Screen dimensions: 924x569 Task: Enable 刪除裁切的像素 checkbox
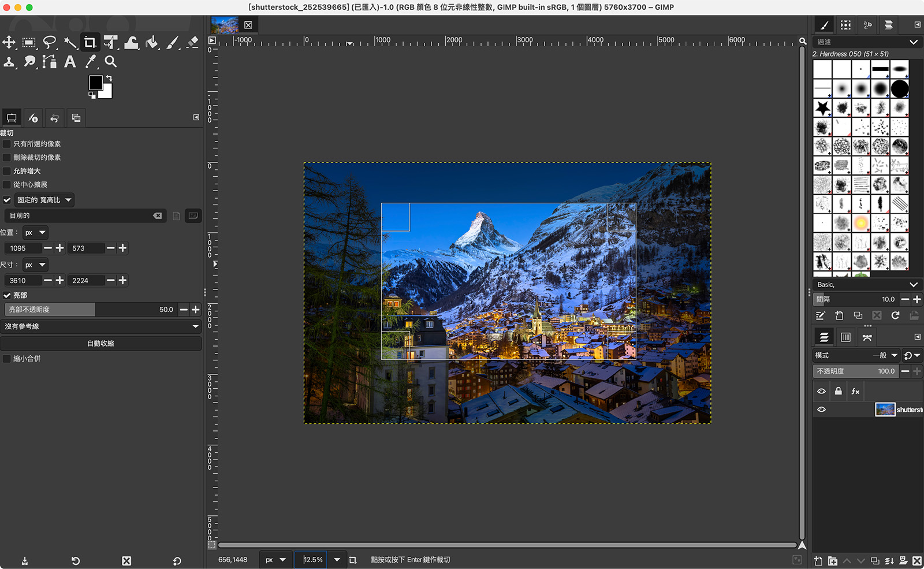point(7,157)
